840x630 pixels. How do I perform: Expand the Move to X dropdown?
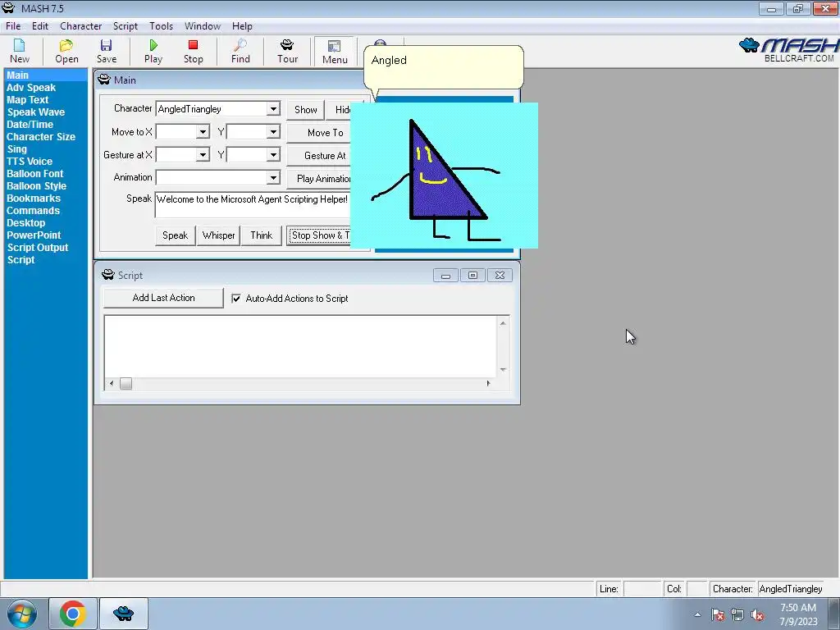click(x=203, y=132)
